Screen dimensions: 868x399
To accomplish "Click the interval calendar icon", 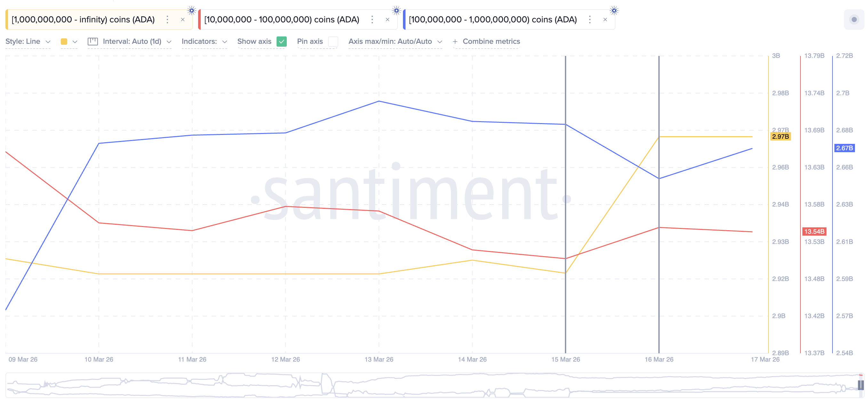I will [x=93, y=42].
